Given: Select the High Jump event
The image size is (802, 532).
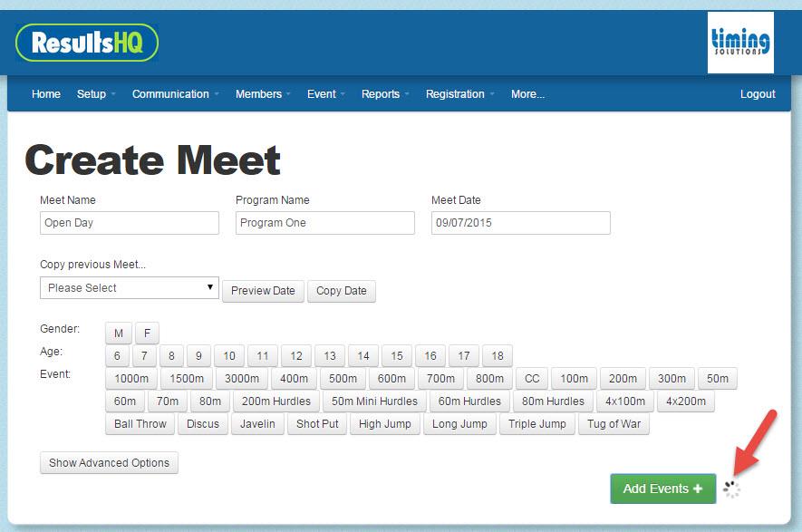Looking at the screenshot, I should click(384, 423).
